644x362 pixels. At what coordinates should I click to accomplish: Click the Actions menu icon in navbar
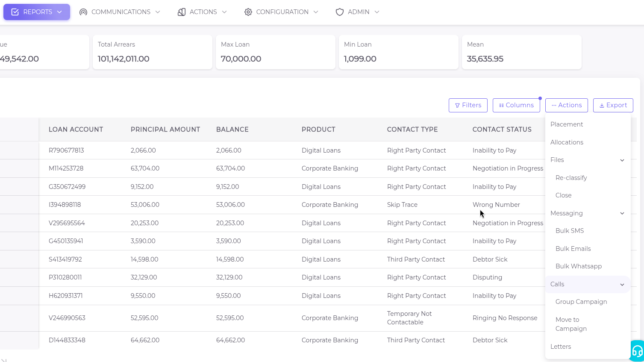(182, 12)
